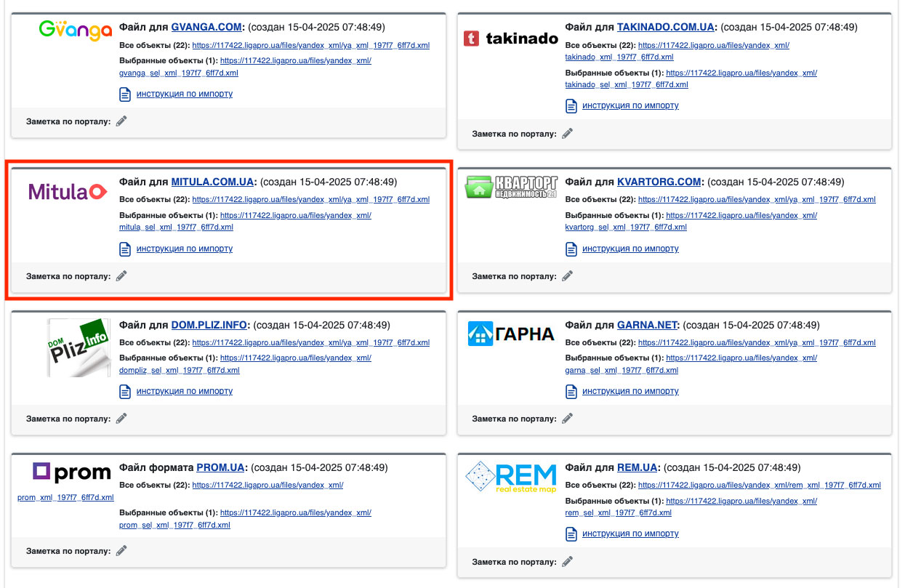Viewport: 905px width, 588px height.
Task: Open the GARNA.NET link
Action: click(647, 325)
